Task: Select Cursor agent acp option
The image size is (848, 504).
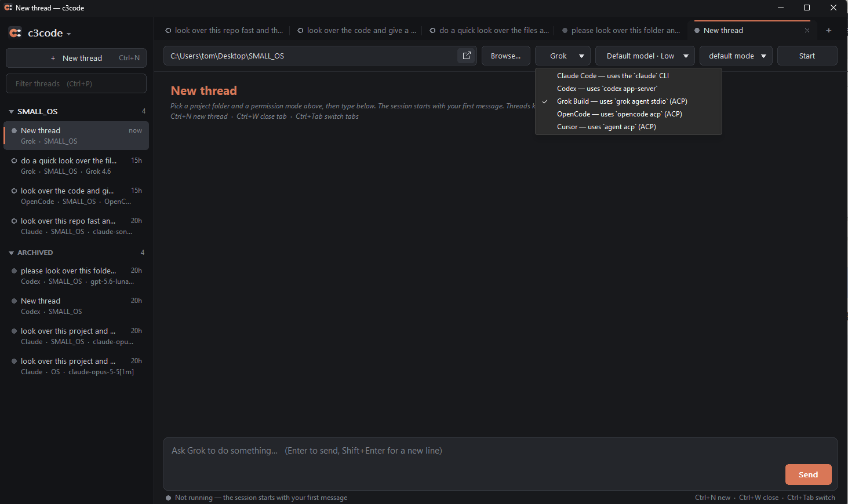Action: click(x=628, y=127)
